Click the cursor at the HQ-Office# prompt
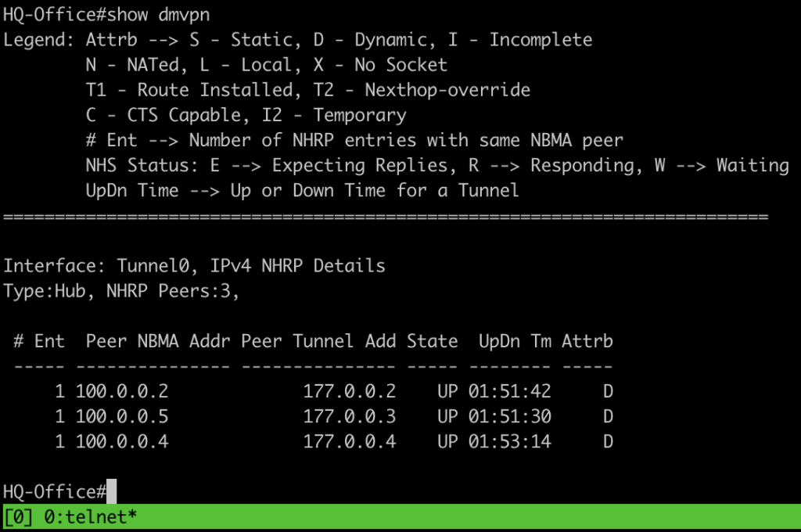The height and width of the screenshot is (532, 801). tap(111, 491)
